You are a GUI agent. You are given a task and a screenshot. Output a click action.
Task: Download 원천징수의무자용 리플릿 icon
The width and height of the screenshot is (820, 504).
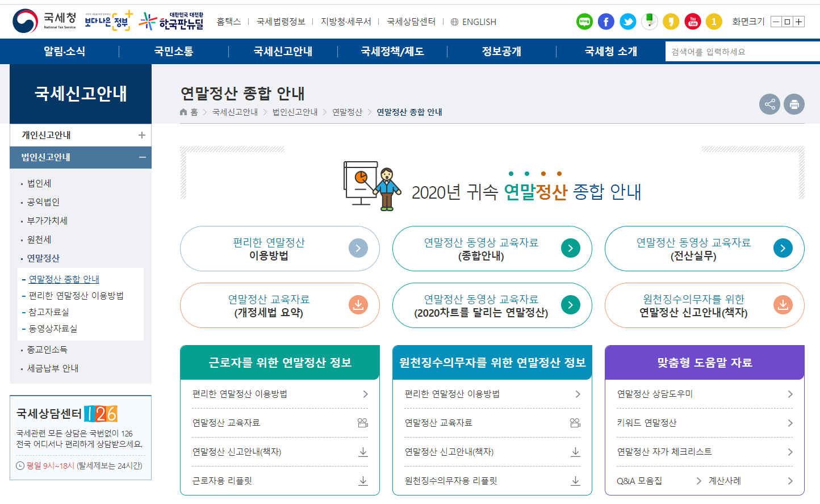click(x=576, y=481)
